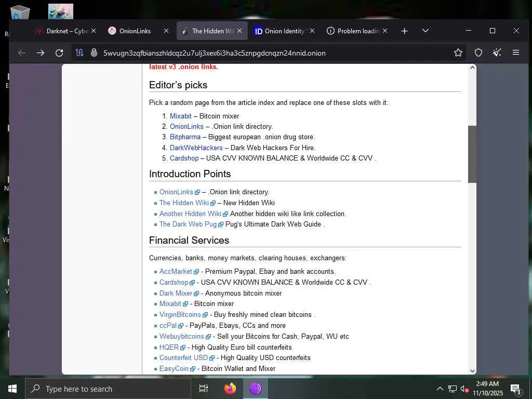
Task: Click text 'Currencies, banks, money markets'
Action: (x=203, y=258)
